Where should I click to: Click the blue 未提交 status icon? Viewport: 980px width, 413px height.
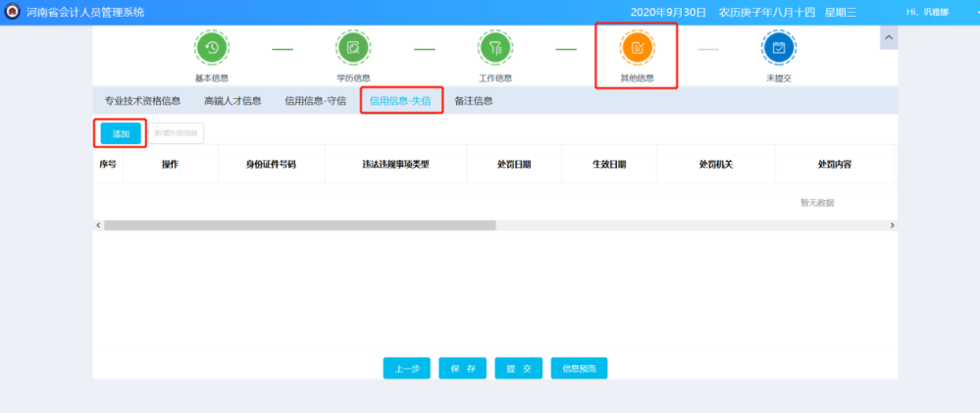779,47
